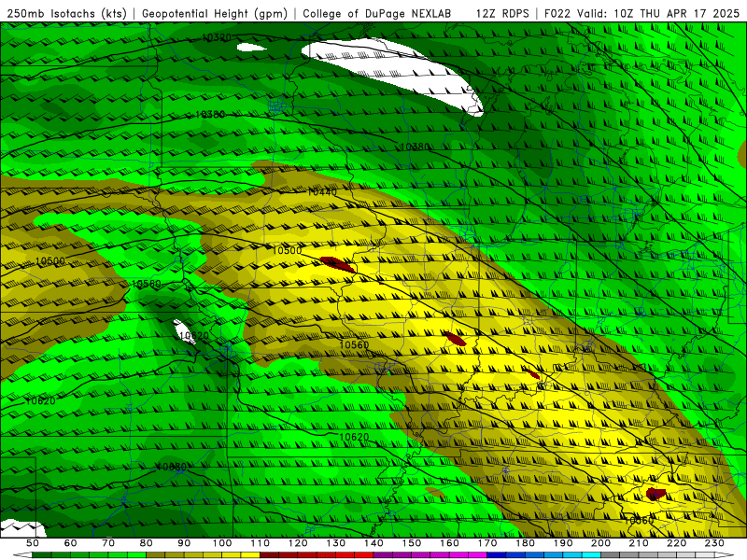The height and width of the screenshot is (560, 747).
Task: Click the 100 value on color scale
Action: pyautogui.click(x=222, y=543)
